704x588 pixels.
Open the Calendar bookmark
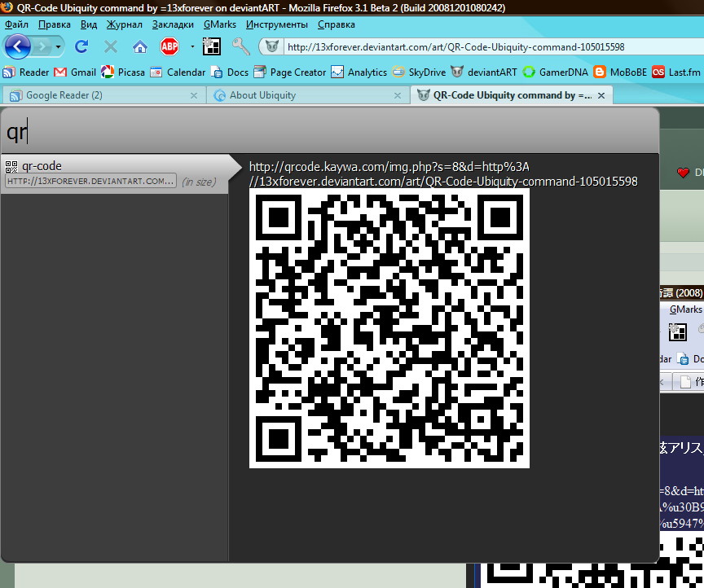(178, 72)
